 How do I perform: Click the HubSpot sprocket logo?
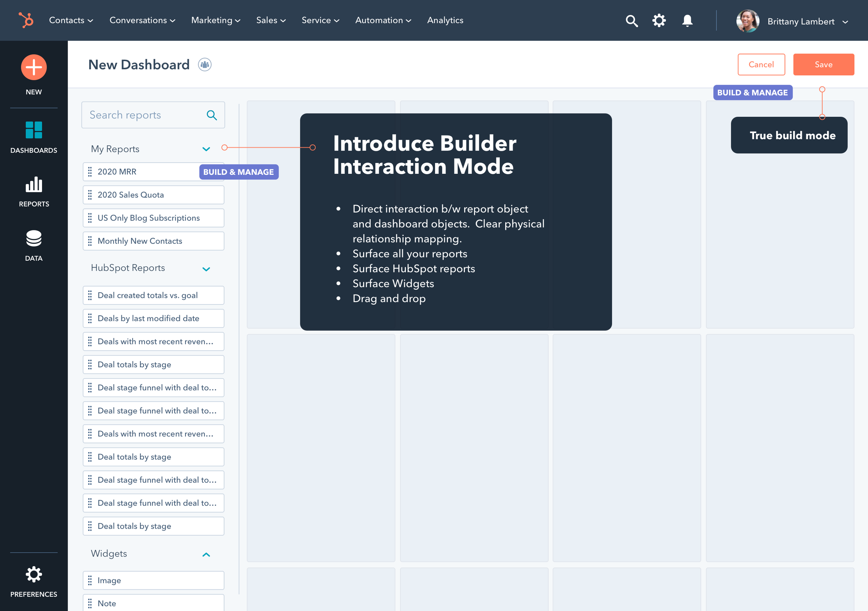pos(26,20)
